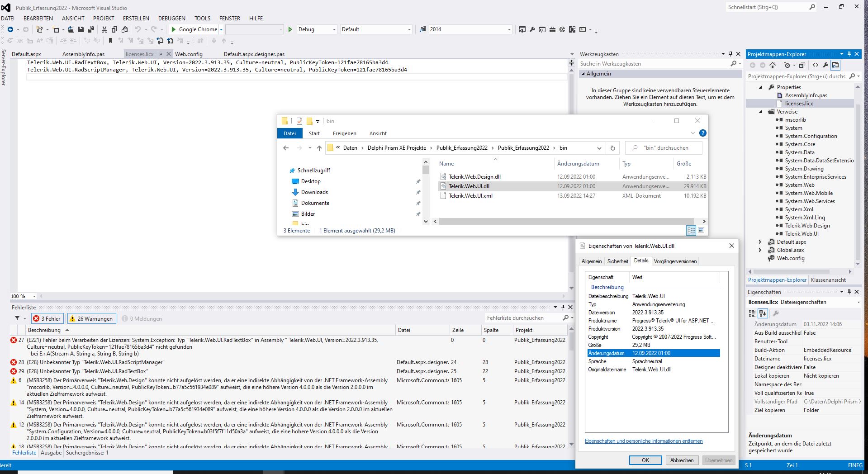This screenshot has width=868, height=474.
Task: Toggle the 0 Meldungen messages filter
Action: coord(142,318)
